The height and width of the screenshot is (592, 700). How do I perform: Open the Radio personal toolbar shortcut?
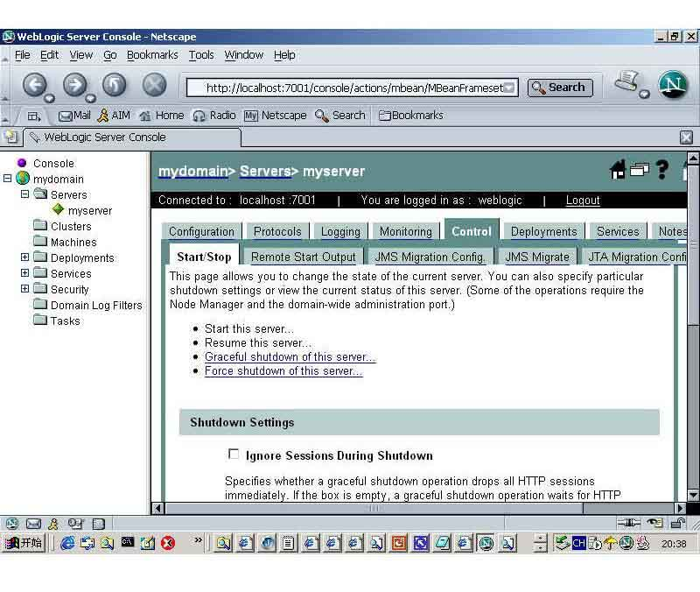tap(214, 116)
